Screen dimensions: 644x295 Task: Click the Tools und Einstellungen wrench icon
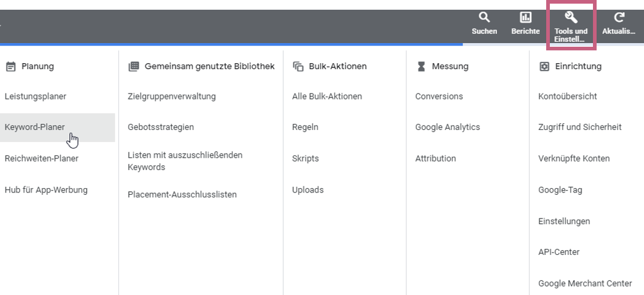[571, 18]
